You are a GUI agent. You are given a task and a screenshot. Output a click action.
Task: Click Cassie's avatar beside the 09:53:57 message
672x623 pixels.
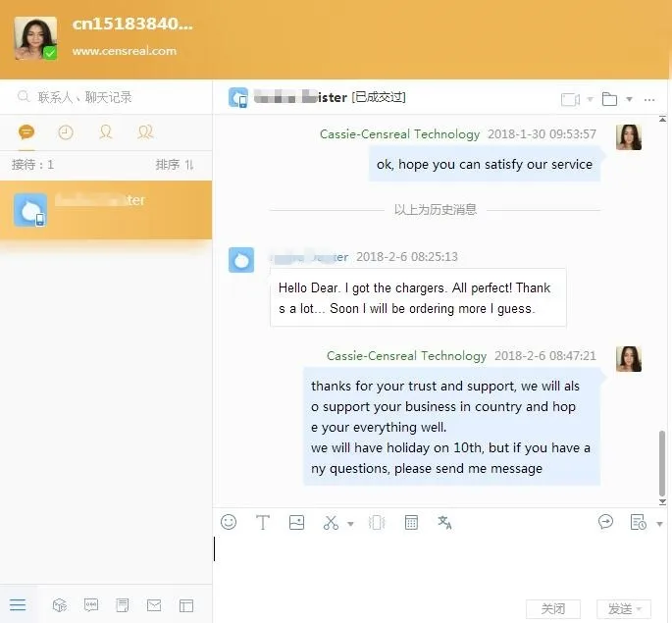click(629, 137)
